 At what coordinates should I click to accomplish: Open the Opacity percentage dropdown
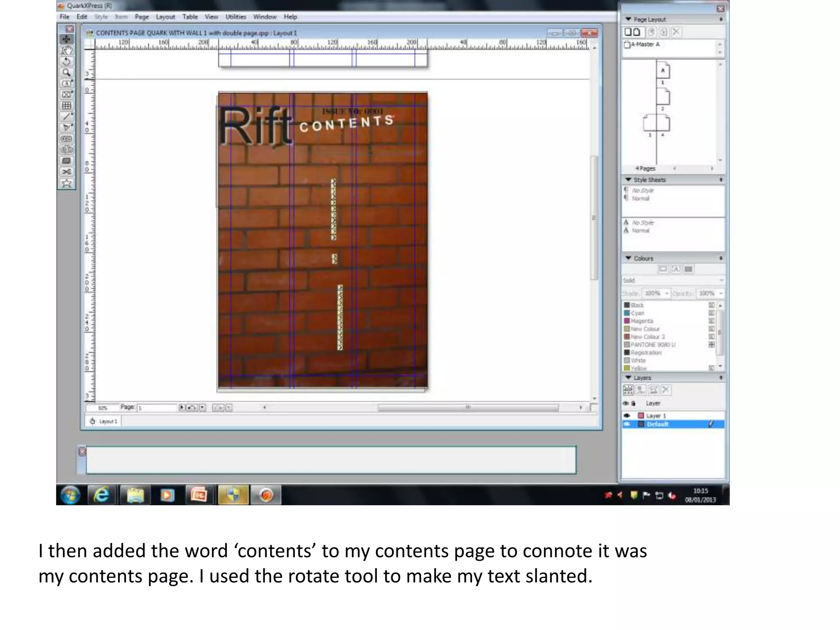click(x=721, y=293)
